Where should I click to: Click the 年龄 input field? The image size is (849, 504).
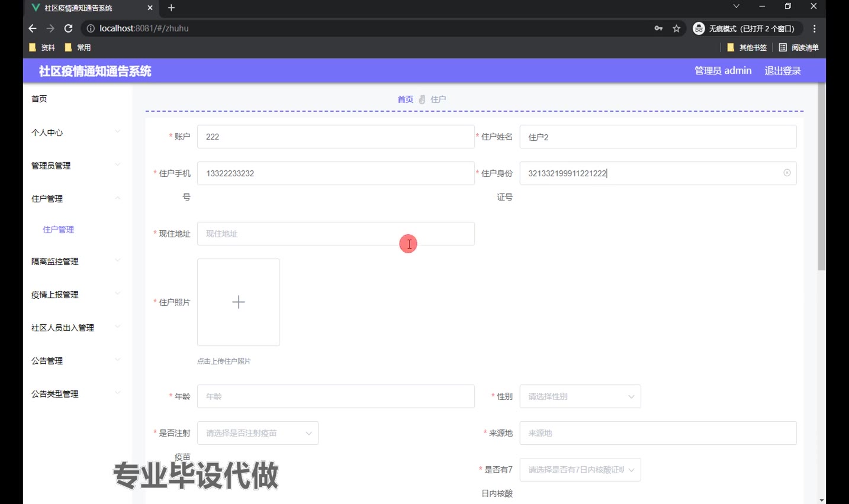click(336, 396)
